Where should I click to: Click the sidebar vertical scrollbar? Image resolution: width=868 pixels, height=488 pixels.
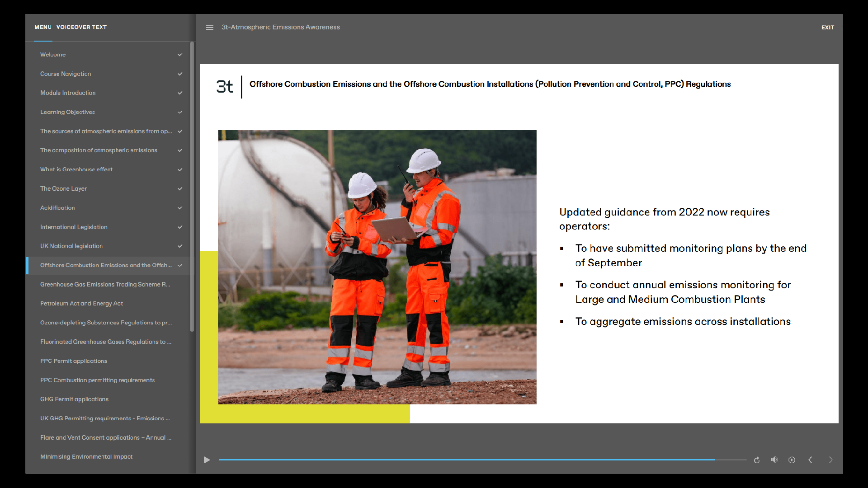click(192, 187)
